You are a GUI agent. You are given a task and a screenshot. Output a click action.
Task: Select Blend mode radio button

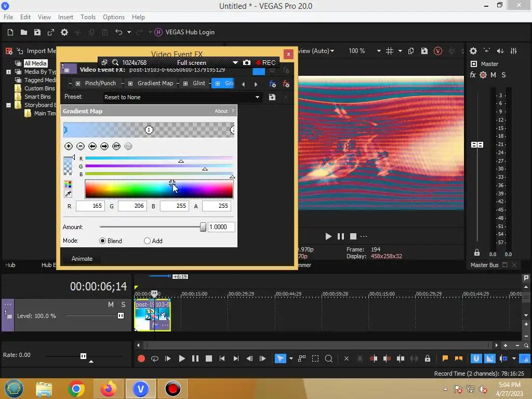pos(102,241)
